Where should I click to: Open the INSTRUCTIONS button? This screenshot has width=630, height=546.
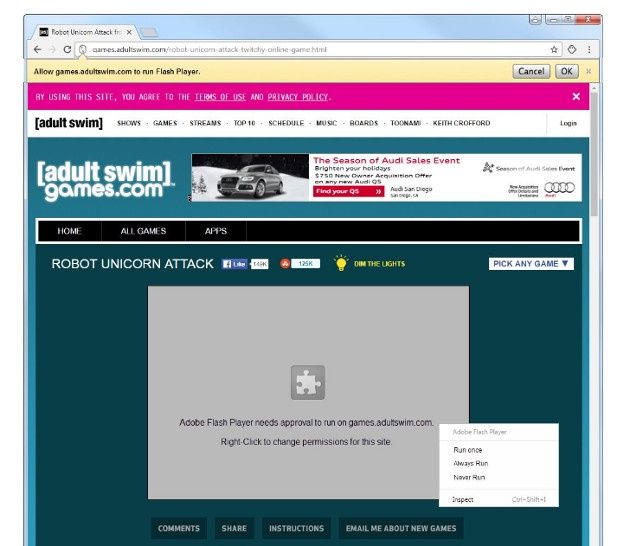(x=297, y=528)
